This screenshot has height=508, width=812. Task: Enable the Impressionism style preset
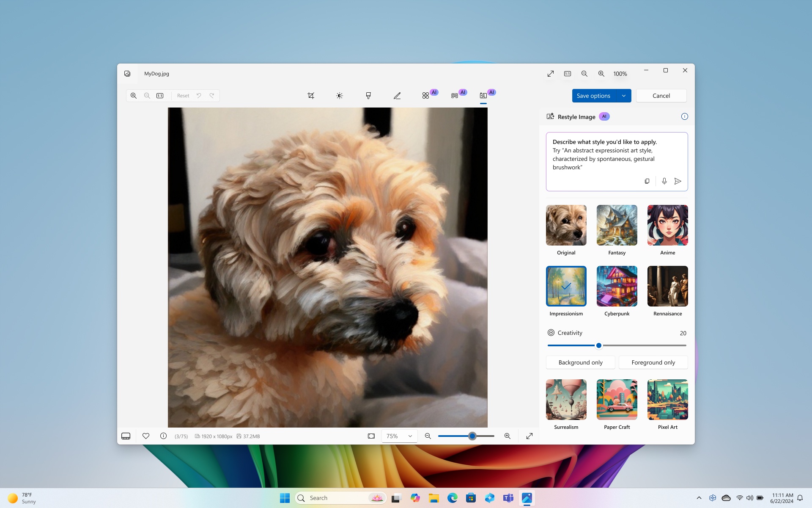(x=566, y=286)
